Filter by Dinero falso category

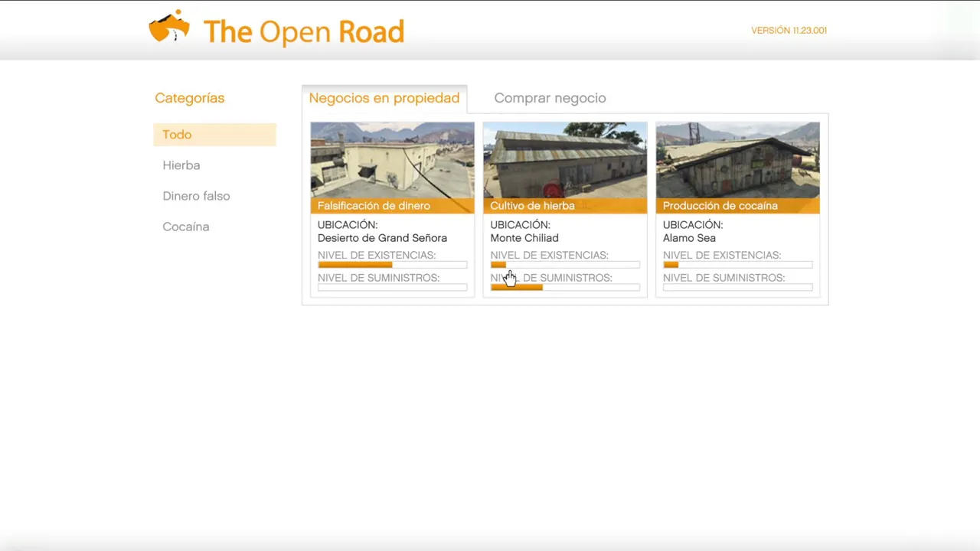196,196
